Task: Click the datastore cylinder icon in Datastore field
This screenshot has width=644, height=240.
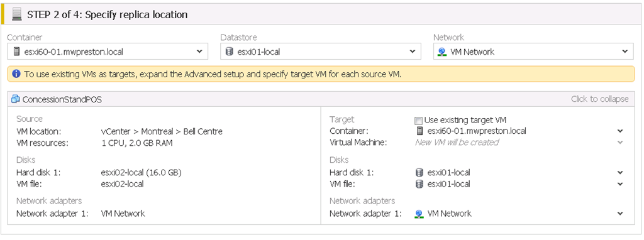Action: click(x=230, y=52)
